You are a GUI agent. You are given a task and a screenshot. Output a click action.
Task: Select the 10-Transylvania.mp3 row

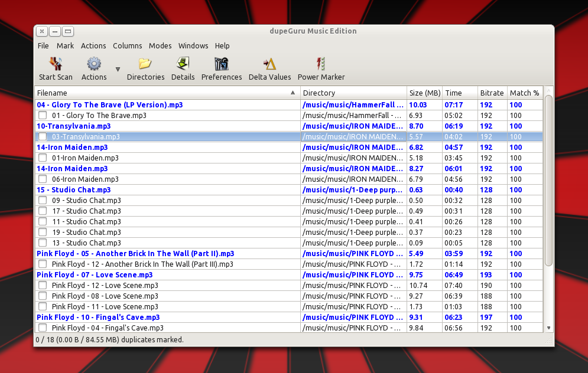[x=289, y=126]
